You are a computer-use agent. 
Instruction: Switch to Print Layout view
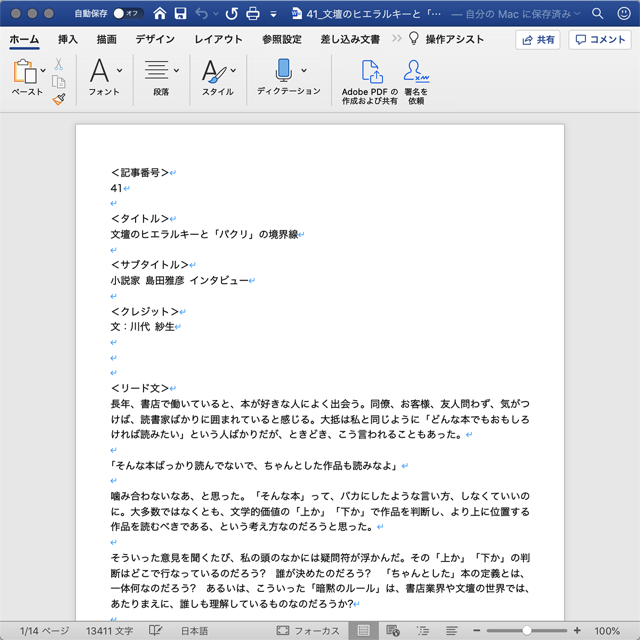click(x=363, y=631)
